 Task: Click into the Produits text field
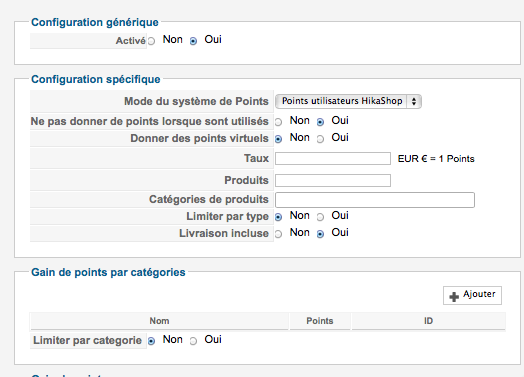coord(333,180)
